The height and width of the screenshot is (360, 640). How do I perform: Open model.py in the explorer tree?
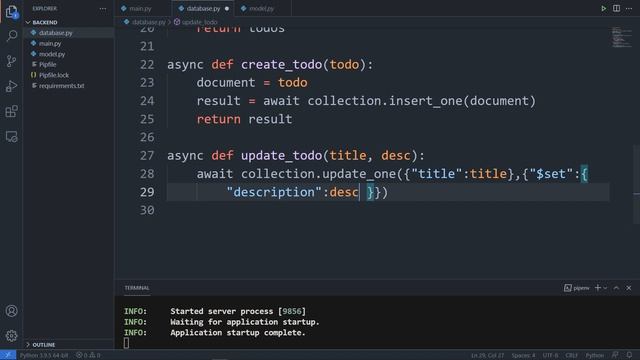(52, 54)
